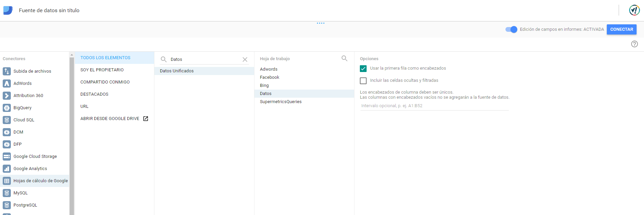Image resolution: width=644 pixels, height=215 pixels.
Task: Switch to Soy el Propietario tab
Action: [x=102, y=70]
